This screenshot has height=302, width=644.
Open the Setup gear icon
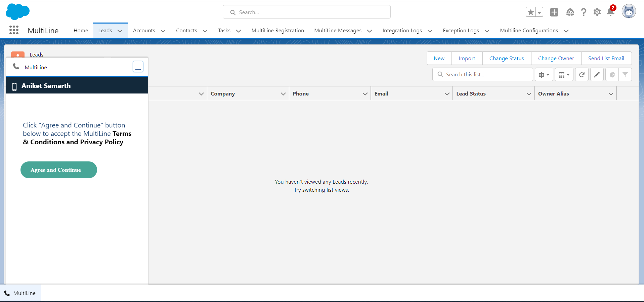click(x=597, y=12)
